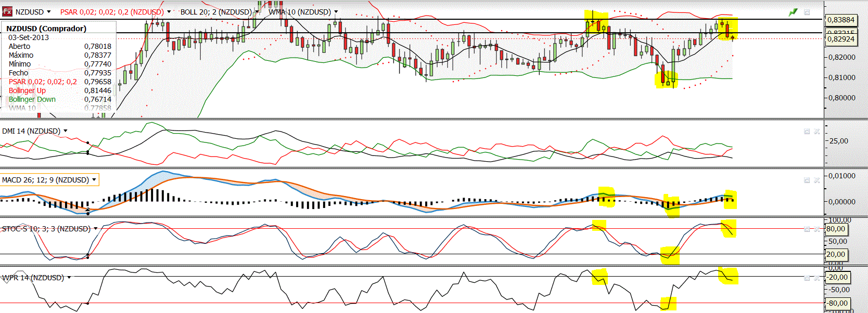Screen dimensions: 868x313
Task: Click the -50,00 WPR axis value
Action: coord(839,290)
